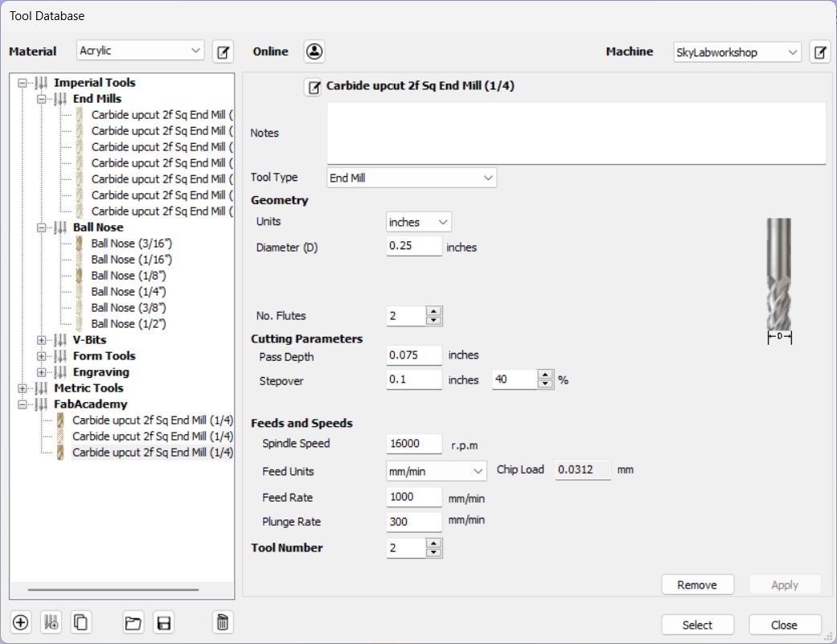
Task: Select first Carbide end mill under End Mills
Action: pos(162,115)
